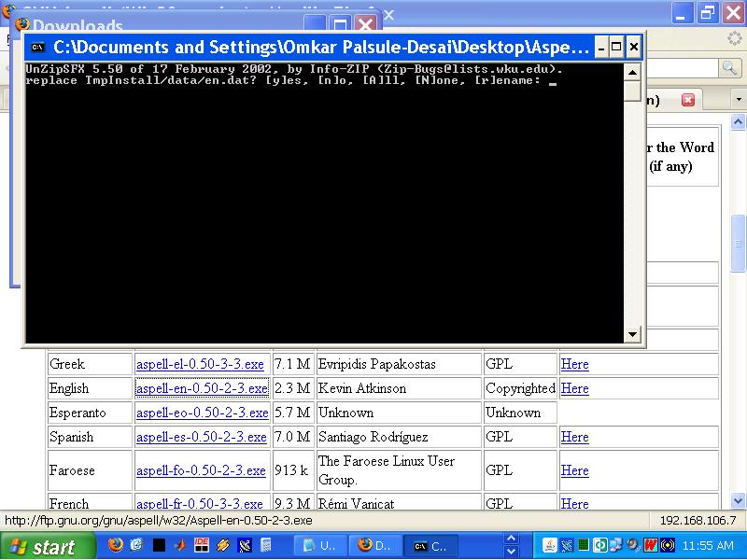Click the taskbar clock showing 11:55 AM
Image resolution: width=747 pixels, height=560 pixels.
click(708, 546)
